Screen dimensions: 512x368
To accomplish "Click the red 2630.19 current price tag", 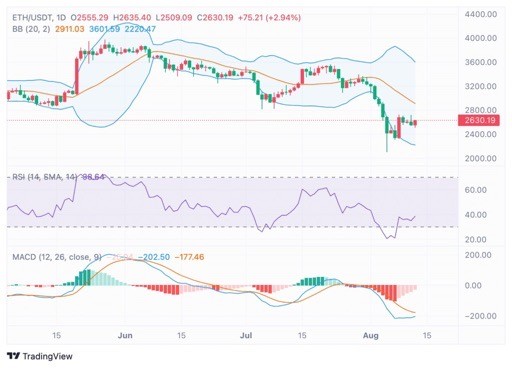I will pyautogui.click(x=479, y=120).
